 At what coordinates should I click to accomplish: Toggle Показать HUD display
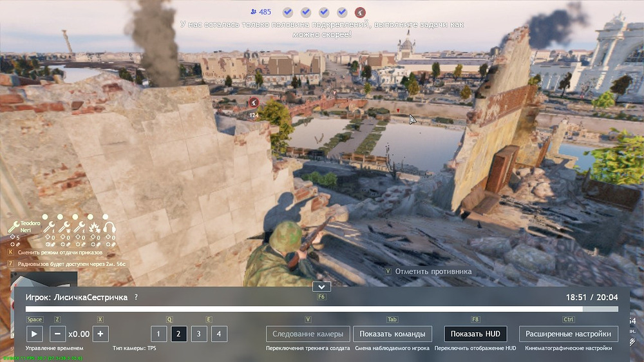click(475, 334)
